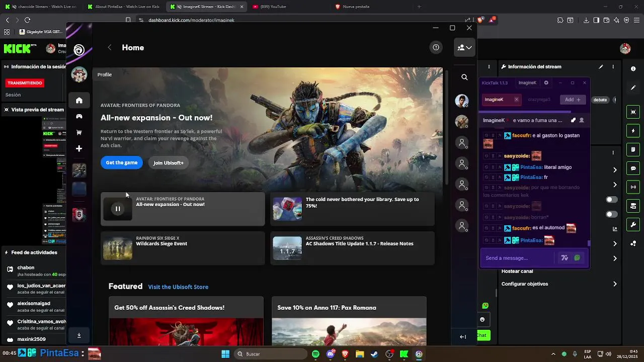The height and width of the screenshot is (362, 644).
Task: Click the broadcast signal icon in Kick sidebar
Action: click(x=633, y=187)
